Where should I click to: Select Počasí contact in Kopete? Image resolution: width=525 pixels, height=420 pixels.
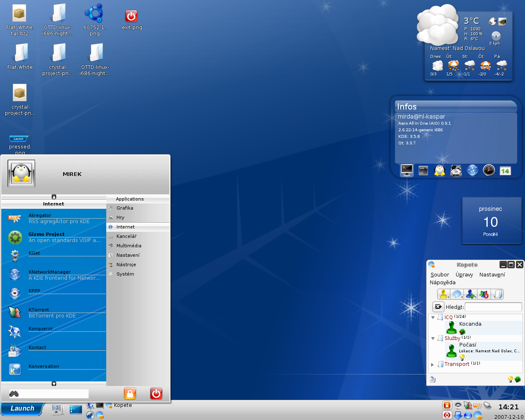pyautogui.click(x=483, y=352)
